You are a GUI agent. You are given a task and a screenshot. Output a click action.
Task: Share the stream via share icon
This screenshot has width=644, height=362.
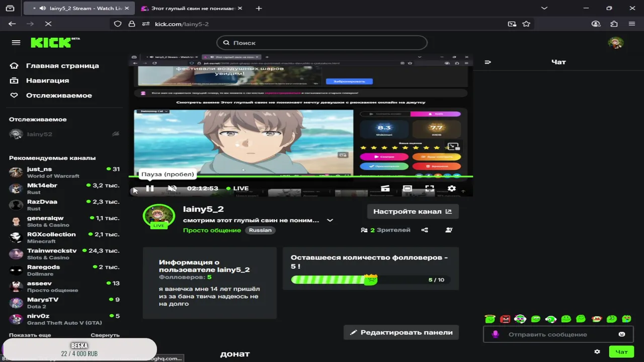(425, 230)
